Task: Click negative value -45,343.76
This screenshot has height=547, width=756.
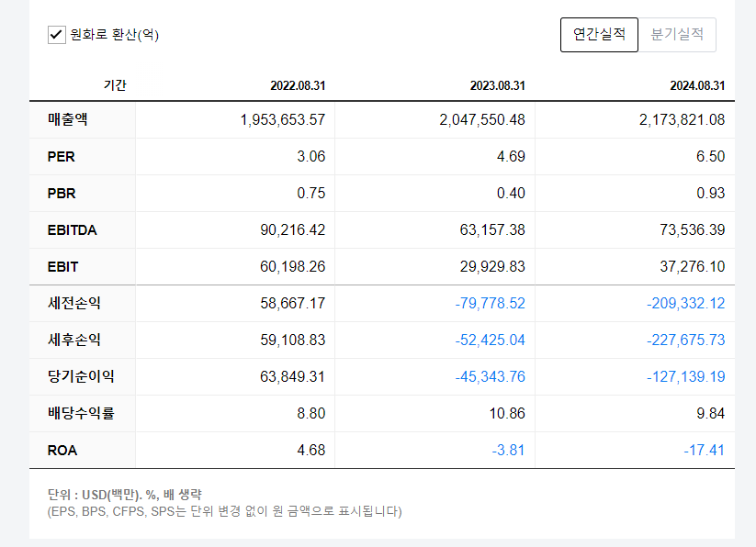Action: pos(490,376)
